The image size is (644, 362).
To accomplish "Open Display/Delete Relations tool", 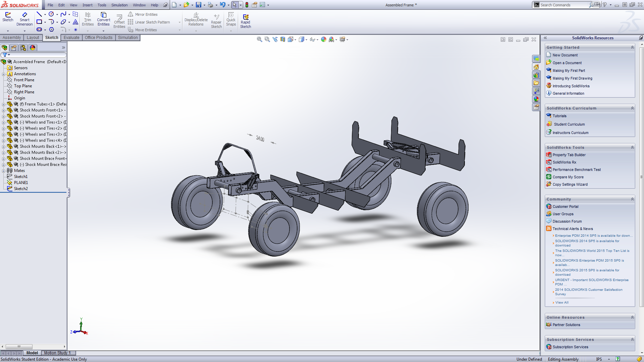I will point(196,19).
